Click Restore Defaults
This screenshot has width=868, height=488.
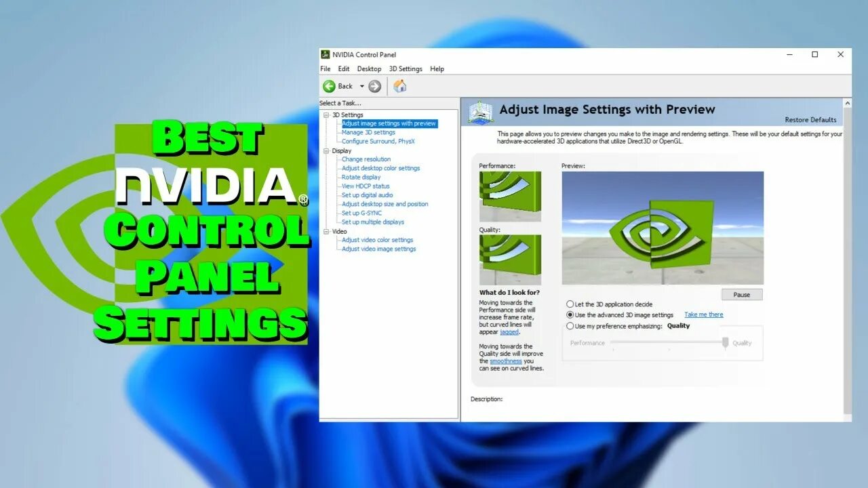pos(810,120)
